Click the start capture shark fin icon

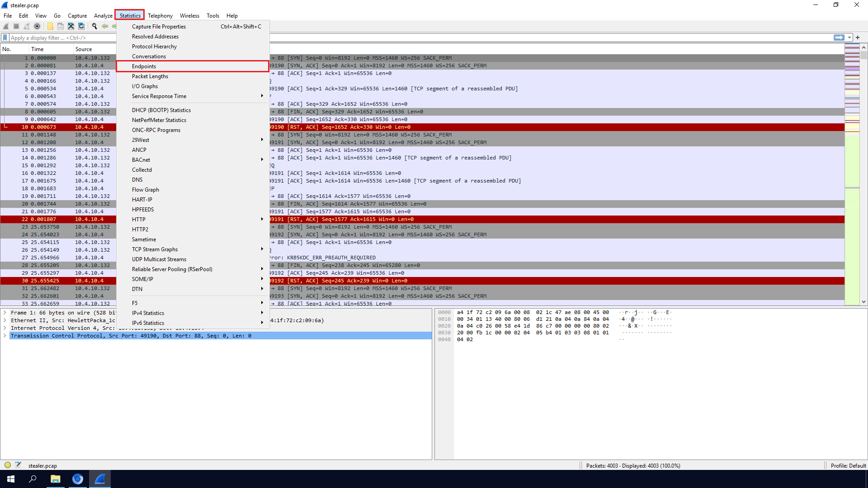[x=6, y=26]
